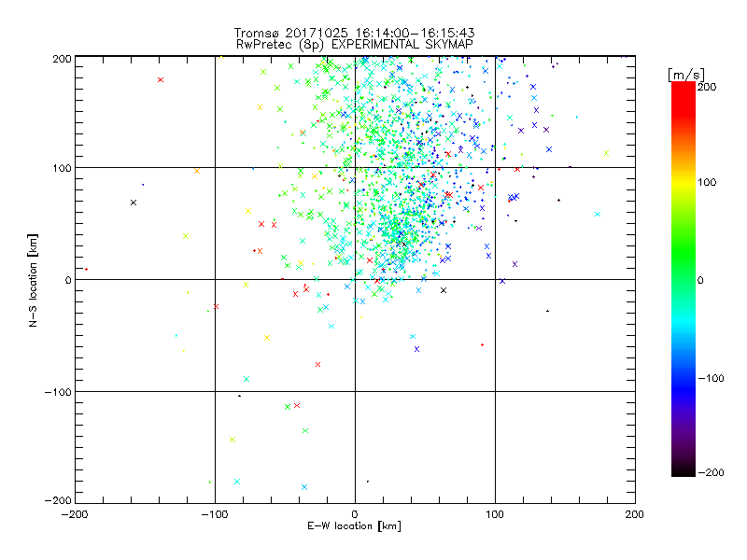Click the y-axis tick label '-100'

pyautogui.click(x=58, y=392)
